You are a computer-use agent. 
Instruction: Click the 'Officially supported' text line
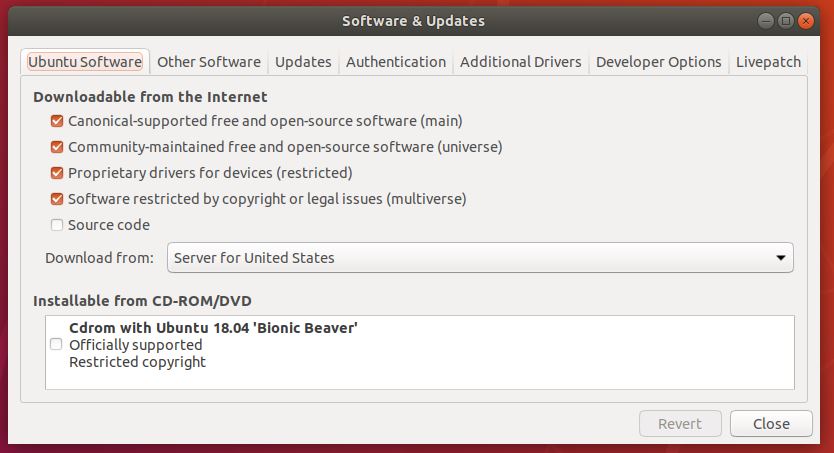point(136,345)
